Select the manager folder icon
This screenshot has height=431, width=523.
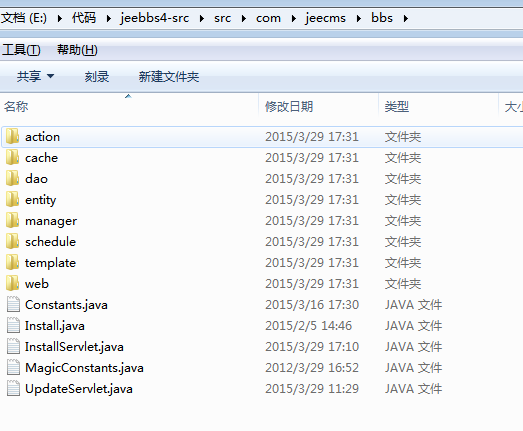[13, 221]
